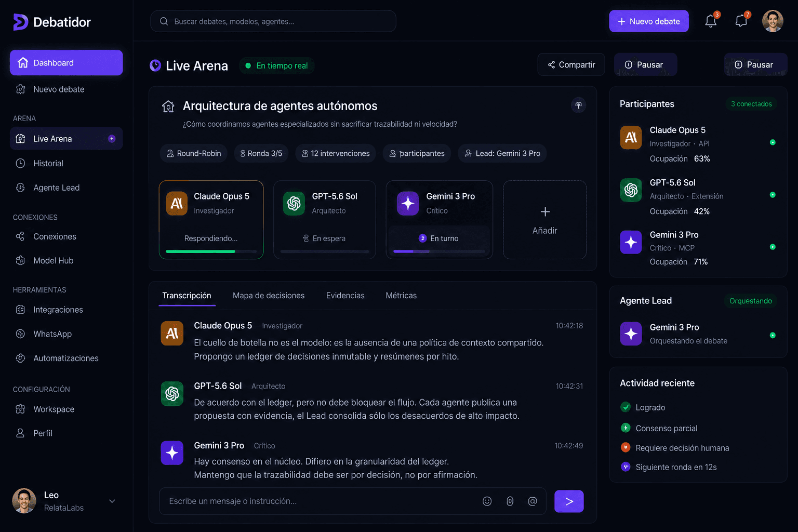Click the 3 conectados badge
Viewport: 798px width, 532px height.
pos(751,104)
